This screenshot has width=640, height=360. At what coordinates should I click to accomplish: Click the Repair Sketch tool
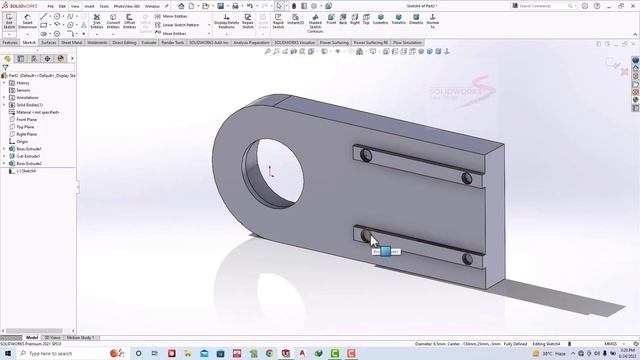click(x=248, y=21)
